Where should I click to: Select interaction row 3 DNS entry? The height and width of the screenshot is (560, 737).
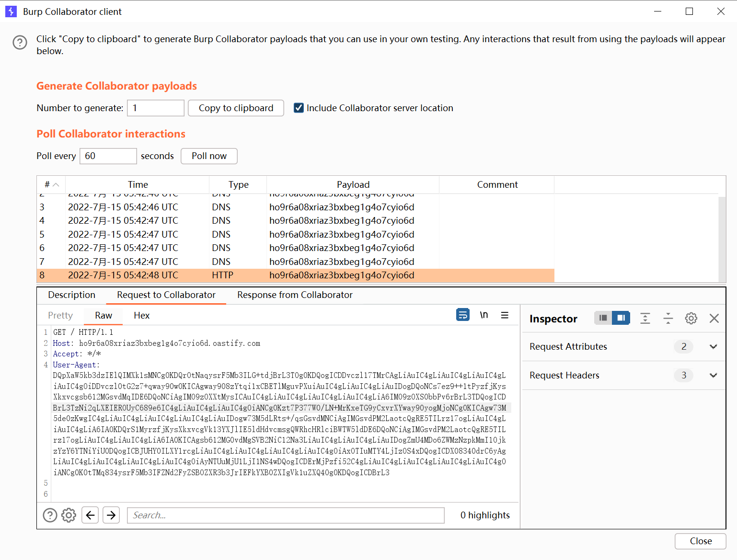[296, 207]
